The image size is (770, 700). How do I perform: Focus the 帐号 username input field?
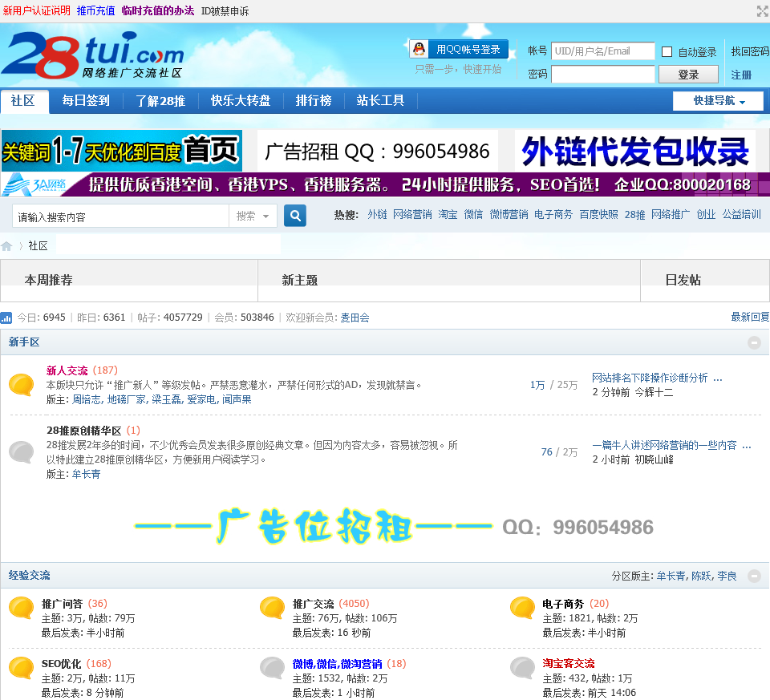tap(602, 51)
